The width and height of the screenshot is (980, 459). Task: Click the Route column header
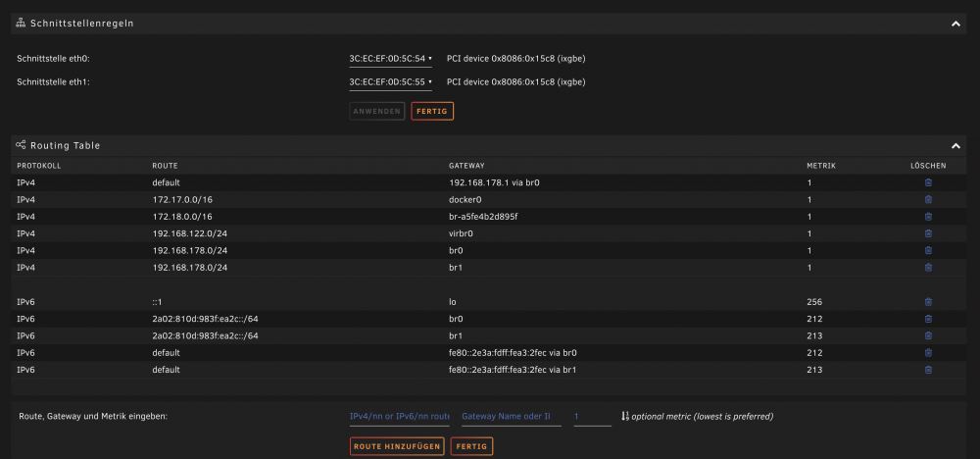(165, 166)
